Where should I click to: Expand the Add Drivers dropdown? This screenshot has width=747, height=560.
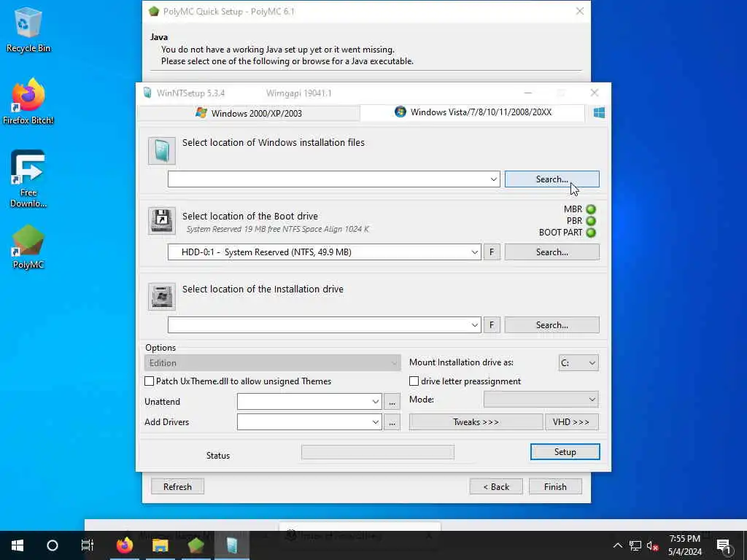pyautogui.click(x=376, y=422)
